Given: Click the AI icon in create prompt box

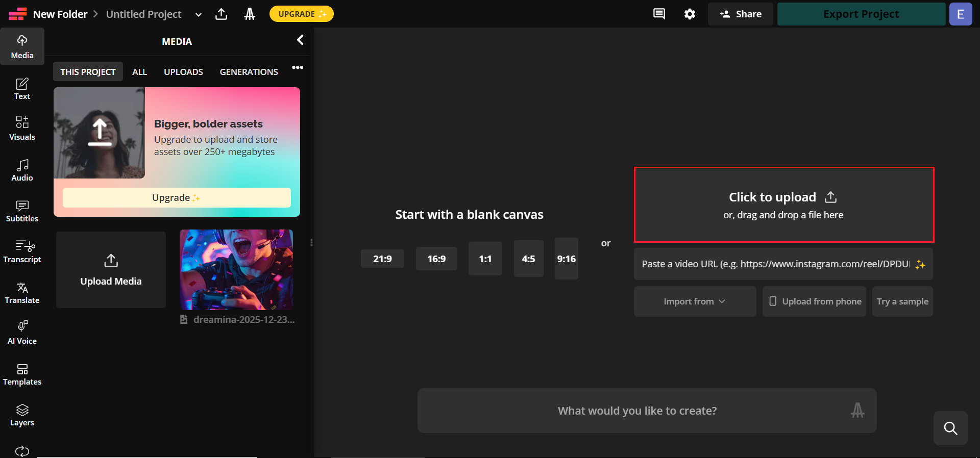Looking at the screenshot, I should pos(857,410).
